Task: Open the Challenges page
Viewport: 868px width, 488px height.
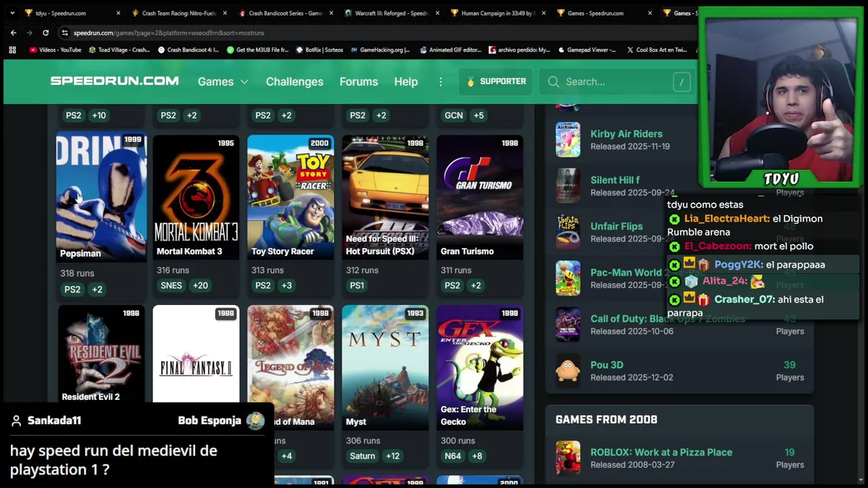Action: click(294, 81)
